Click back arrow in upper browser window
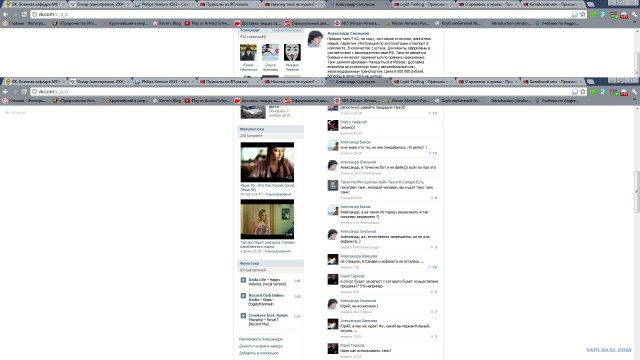Viewport: 640px width, 360px height. coord(5,14)
